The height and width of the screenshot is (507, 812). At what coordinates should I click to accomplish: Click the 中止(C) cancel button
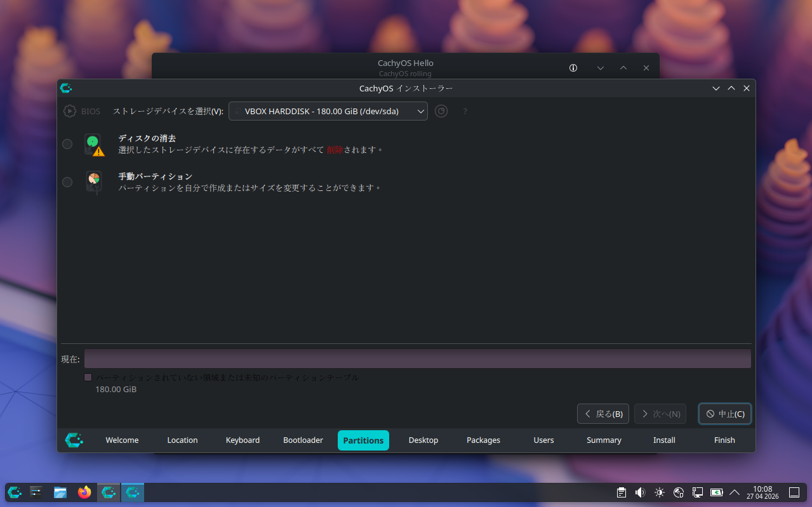(x=725, y=414)
